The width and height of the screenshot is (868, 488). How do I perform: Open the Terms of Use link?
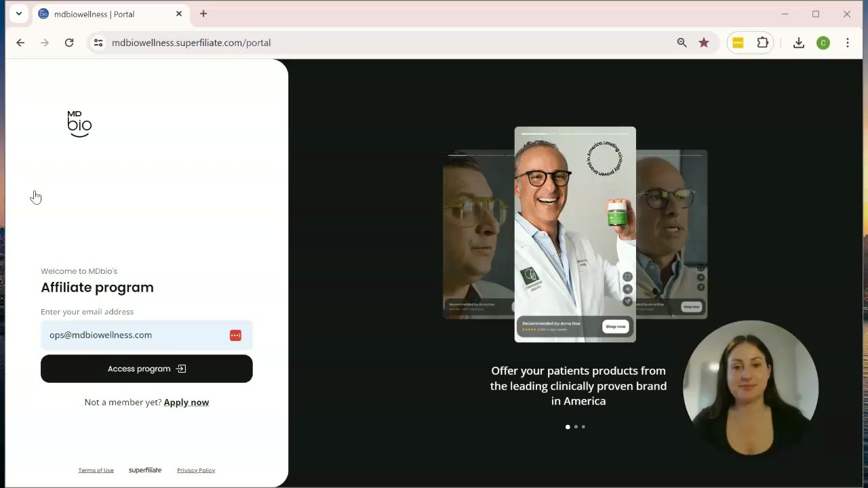(96, 470)
